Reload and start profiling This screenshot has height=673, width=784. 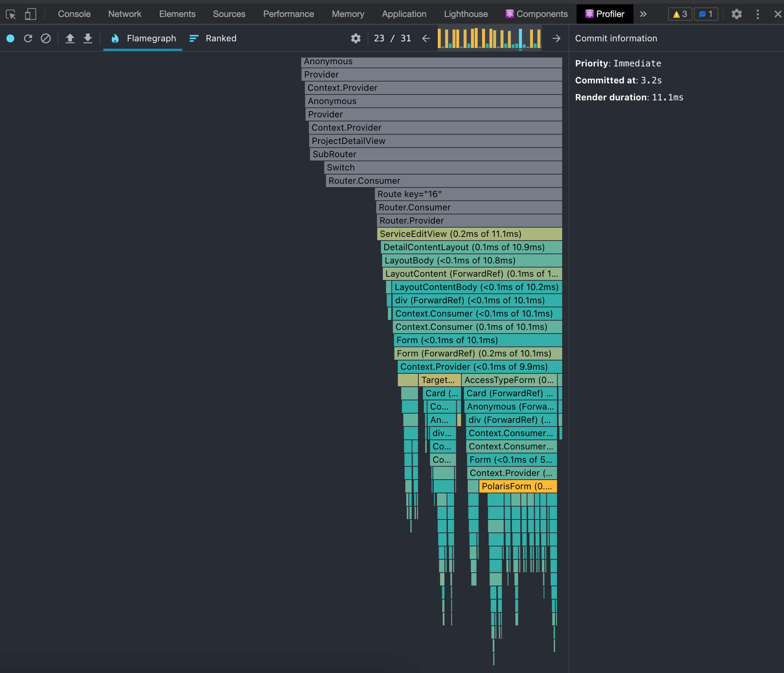[x=28, y=38]
